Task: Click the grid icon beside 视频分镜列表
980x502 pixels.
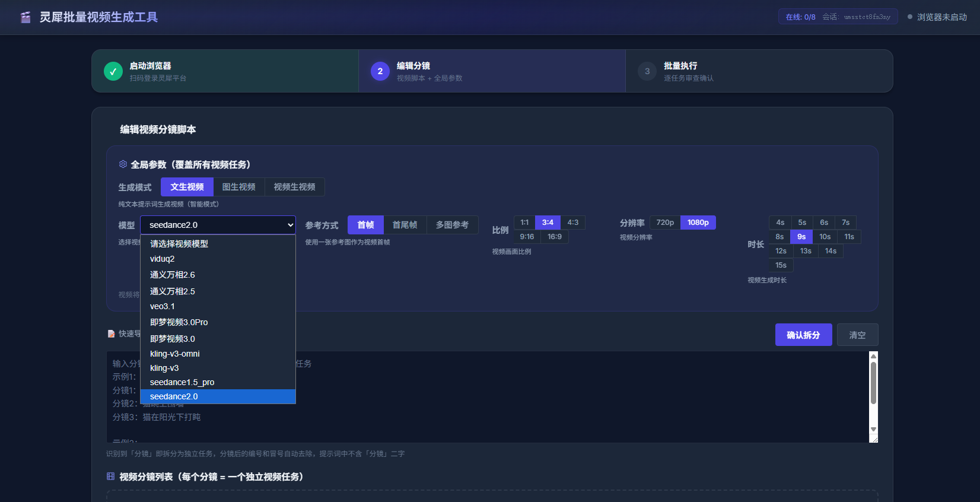Action: point(110,476)
